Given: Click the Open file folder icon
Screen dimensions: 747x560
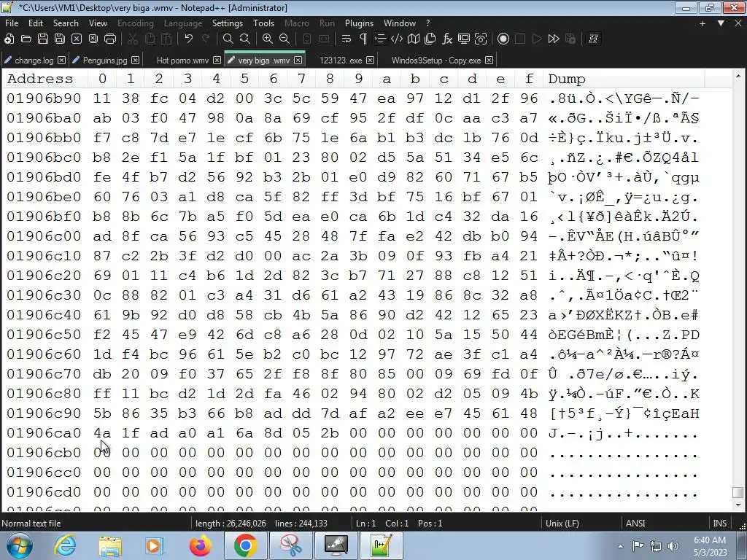Looking at the screenshot, I should [x=26, y=39].
